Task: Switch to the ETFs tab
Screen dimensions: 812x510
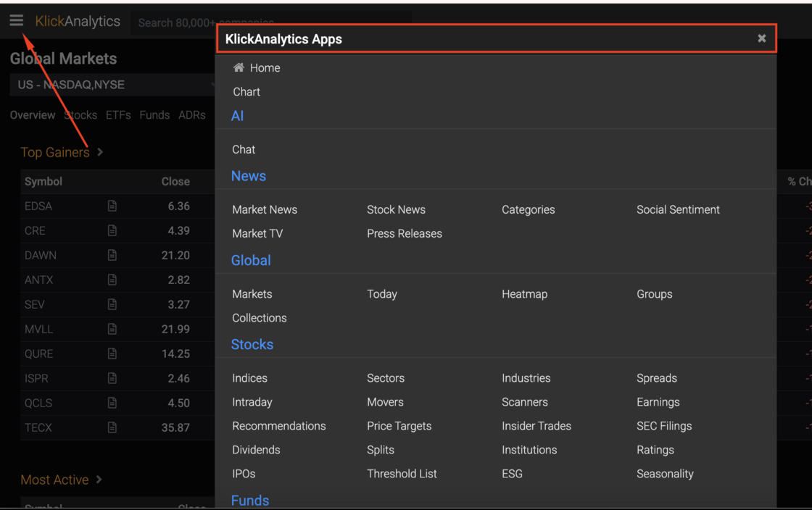Action: pos(118,115)
